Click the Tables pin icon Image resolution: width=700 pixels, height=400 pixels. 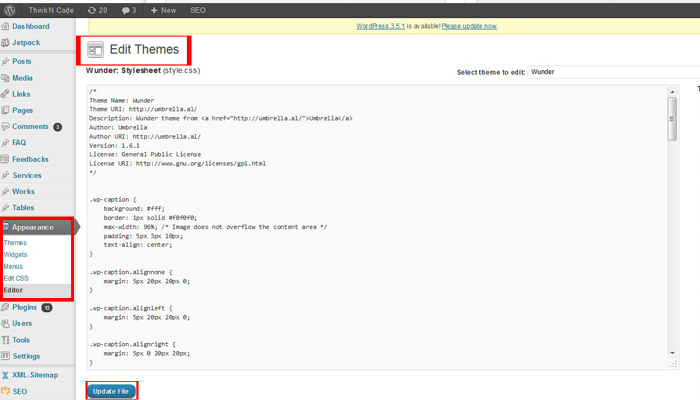point(5,208)
